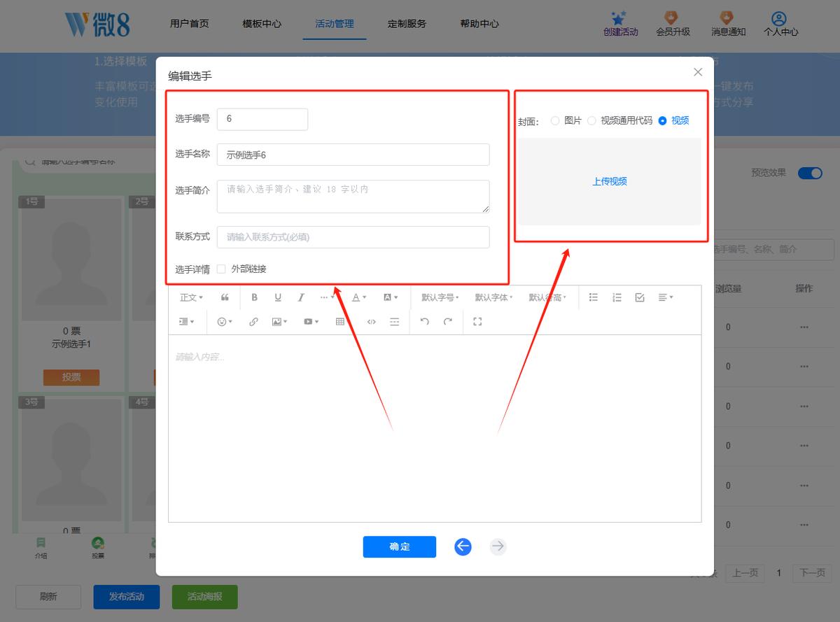Screen dimensions: 840x622
Task: Click the 刷新 button
Action: pos(48,597)
